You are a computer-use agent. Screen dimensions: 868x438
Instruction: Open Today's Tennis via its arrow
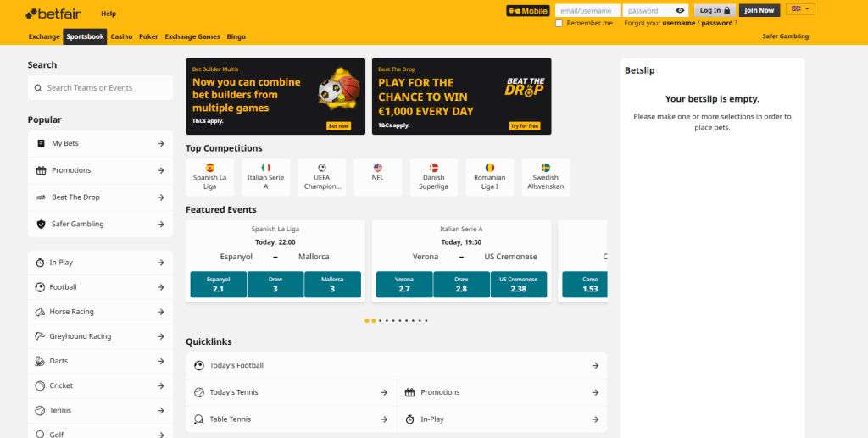tap(384, 392)
